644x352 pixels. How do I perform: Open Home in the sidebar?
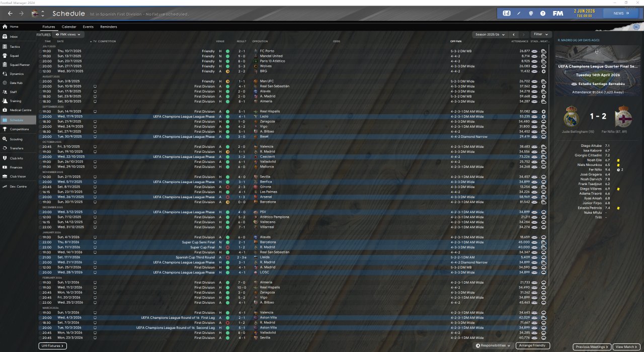click(x=18, y=26)
